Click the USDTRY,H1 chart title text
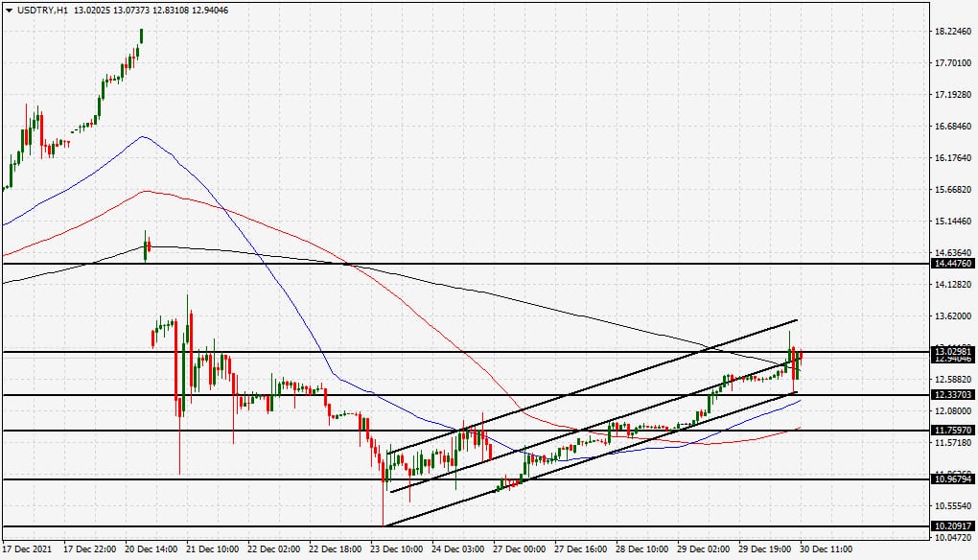 click(x=42, y=10)
